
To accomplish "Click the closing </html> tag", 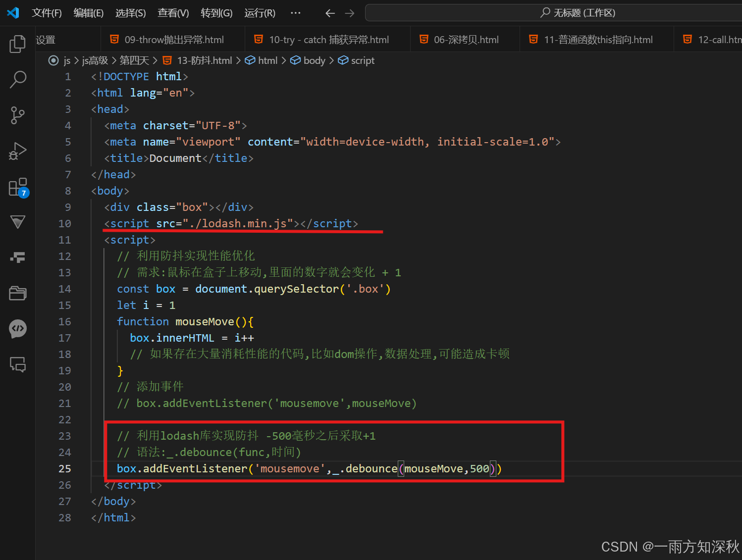I will [113, 517].
